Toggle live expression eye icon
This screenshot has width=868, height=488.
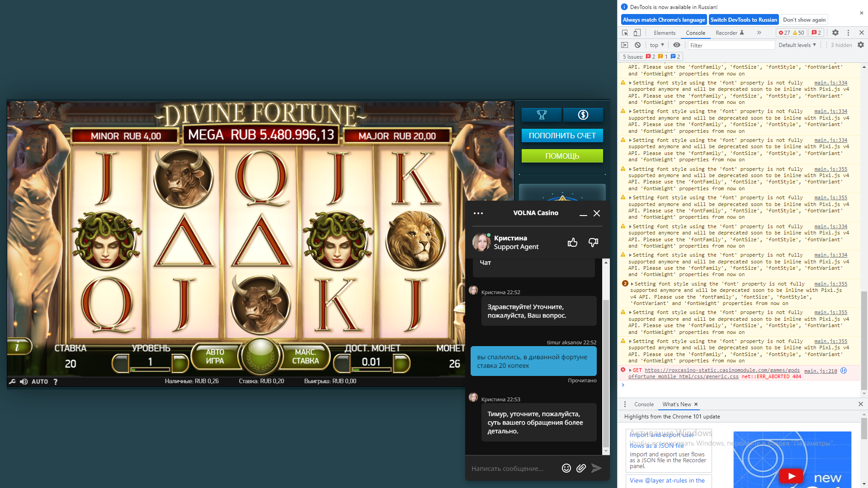676,45
